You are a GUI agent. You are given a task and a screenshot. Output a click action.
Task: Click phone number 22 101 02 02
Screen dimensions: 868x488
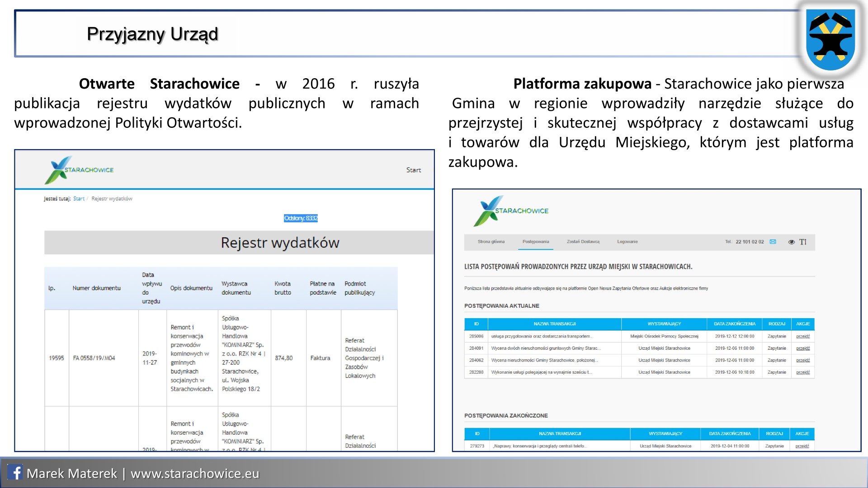[x=750, y=242]
